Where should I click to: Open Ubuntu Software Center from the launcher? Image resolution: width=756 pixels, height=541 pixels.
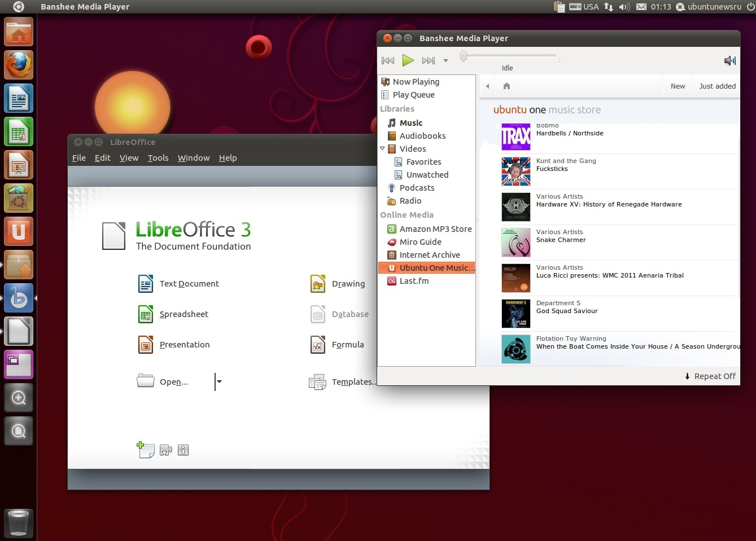(x=19, y=198)
